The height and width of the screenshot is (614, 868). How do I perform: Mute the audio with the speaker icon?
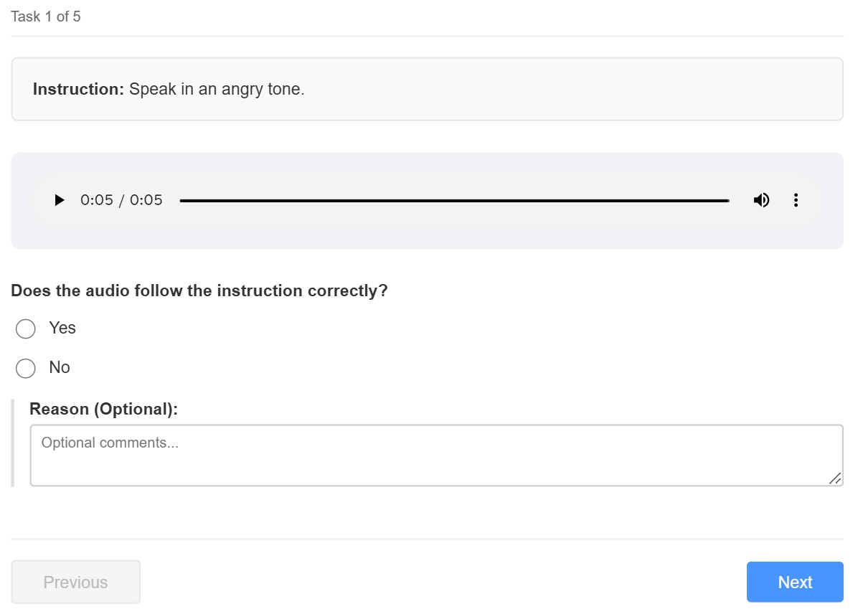coord(761,200)
